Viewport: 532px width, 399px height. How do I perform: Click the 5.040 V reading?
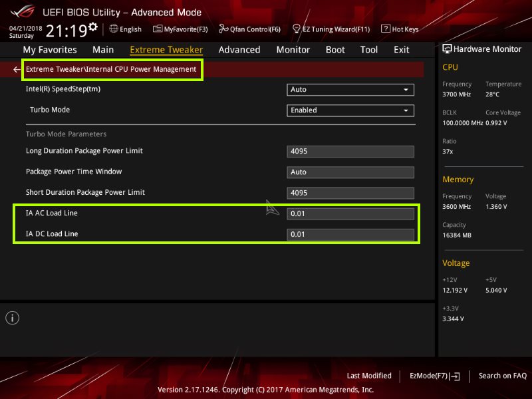pos(496,291)
